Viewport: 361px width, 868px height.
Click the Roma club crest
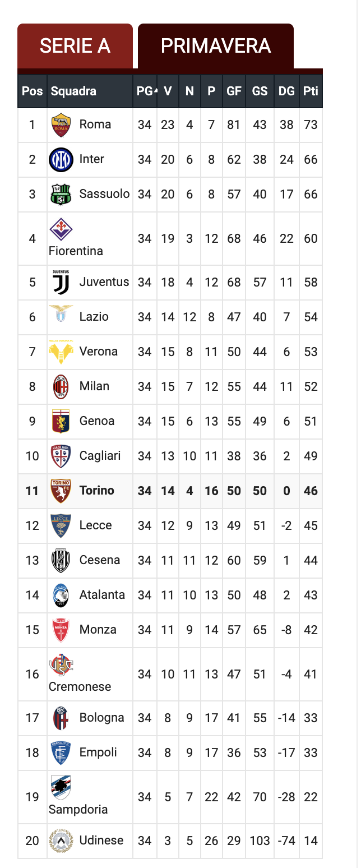(x=61, y=124)
